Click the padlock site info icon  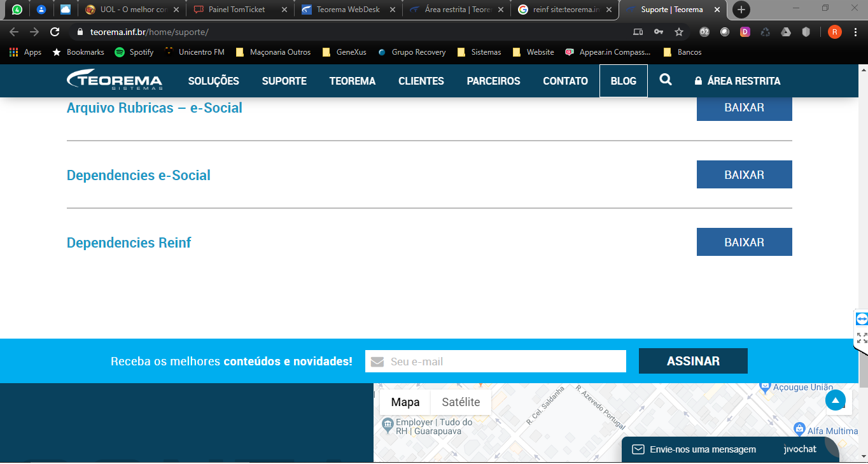(80, 32)
